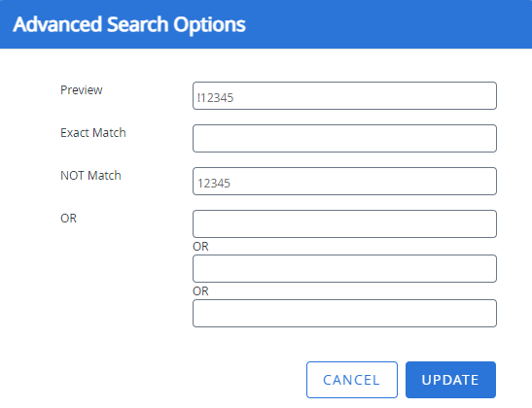This screenshot has width=532, height=408.
Task: Click the NOT Match label
Action: 90,176
